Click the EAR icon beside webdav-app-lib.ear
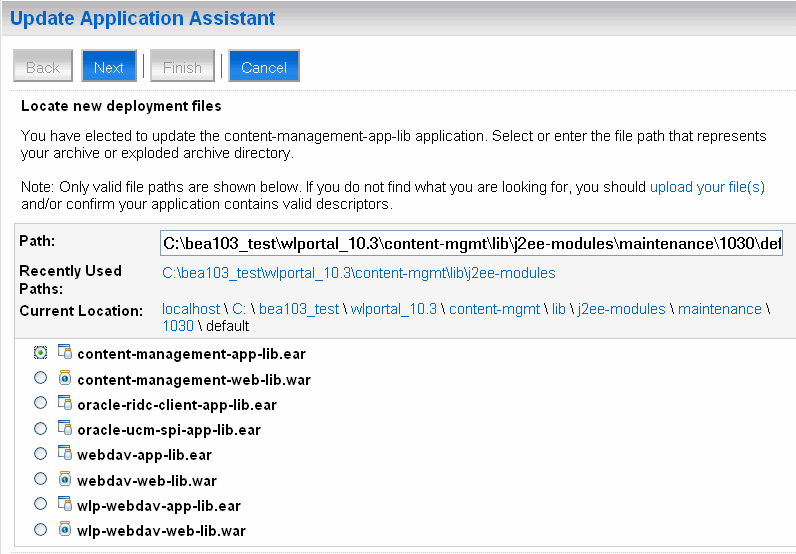The height and width of the screenshot is (554, 796). (x=64, y=452)
